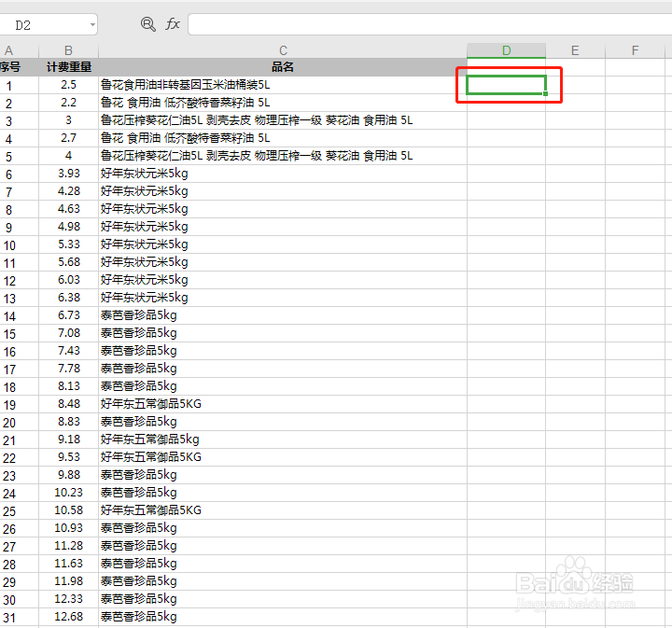Click 好年东状元米5kg in row numbered 13

click(283, 298)
